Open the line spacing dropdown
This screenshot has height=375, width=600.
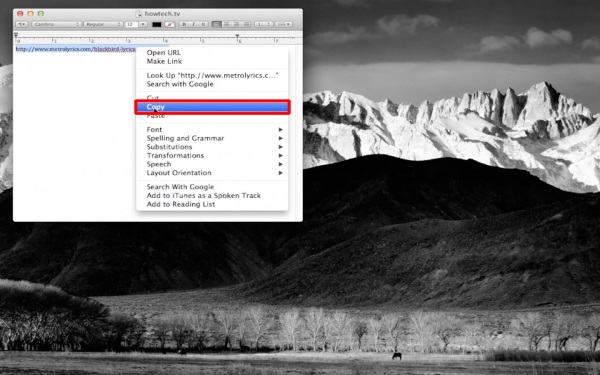coord(264,24)
